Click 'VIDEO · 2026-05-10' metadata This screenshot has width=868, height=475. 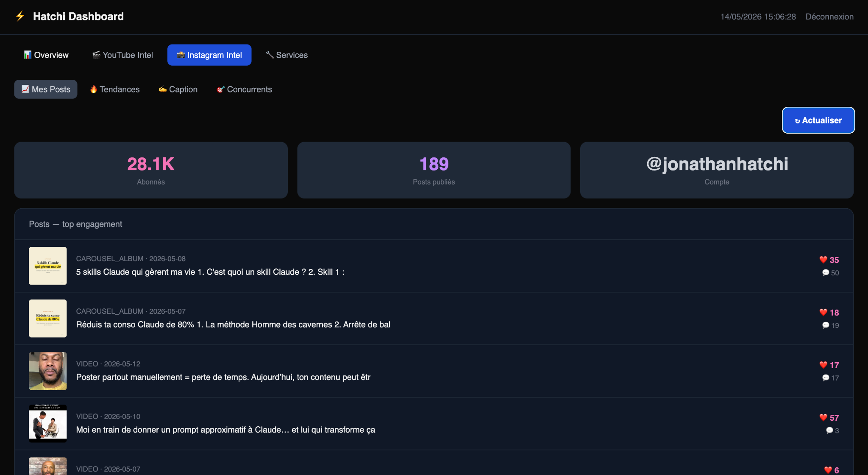point(108,416)
